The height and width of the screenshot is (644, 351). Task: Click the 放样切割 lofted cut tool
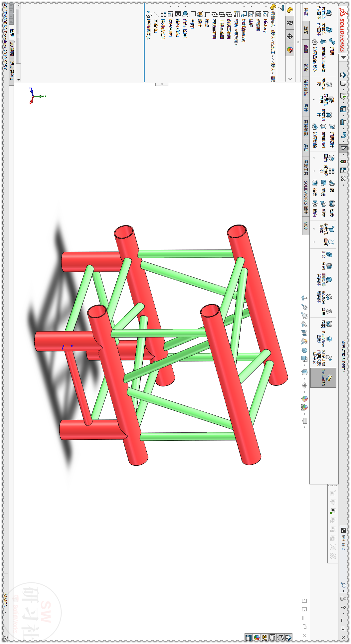(x=323, y=136)
